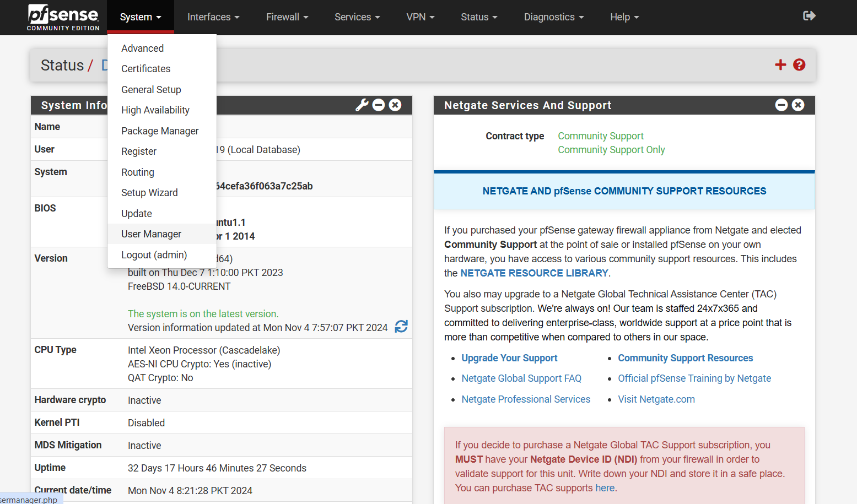Collapse the Netgate Services And Support widget
The width and height of the screenshot is (857, 504).
(x=781, y=105)
